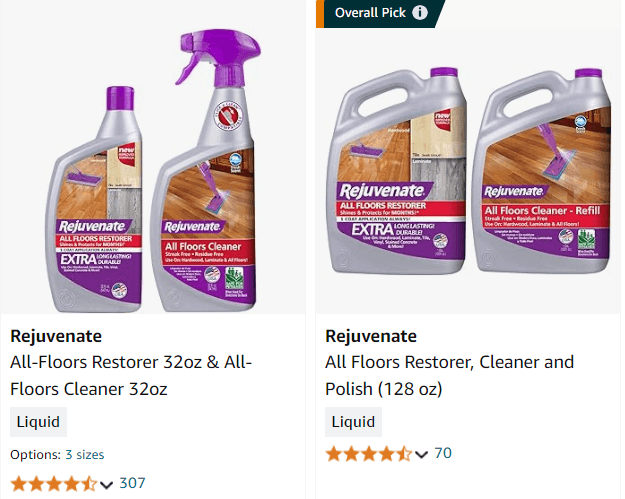Expand rating chevron beside 70 reviews

(x=422, y=454)
